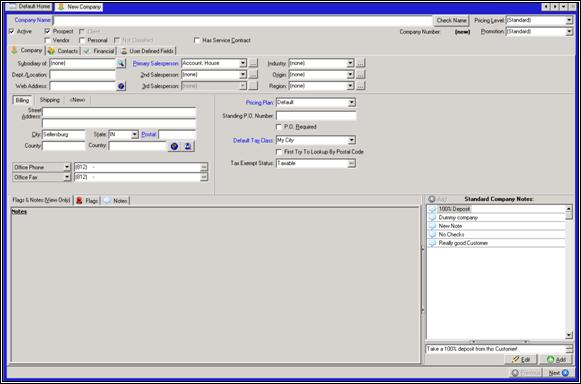Click the notes list scroll down arrow
581x384 pixels.
(x=569, y=335)
